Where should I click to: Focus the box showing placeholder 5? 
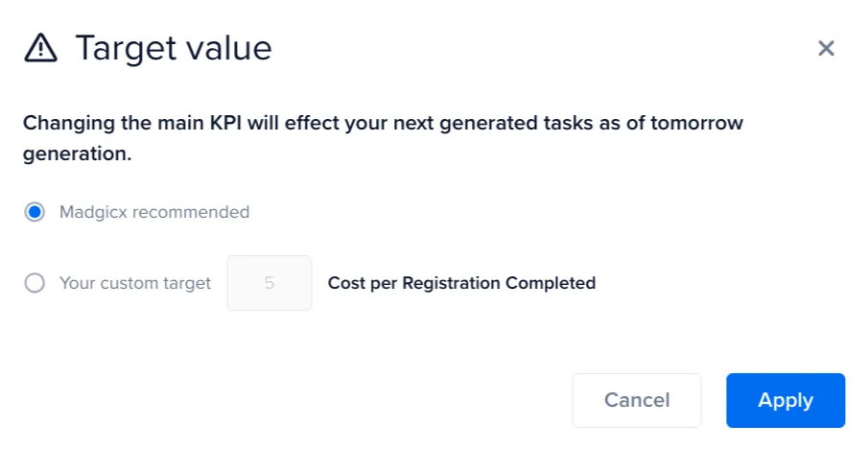point(270,283)
